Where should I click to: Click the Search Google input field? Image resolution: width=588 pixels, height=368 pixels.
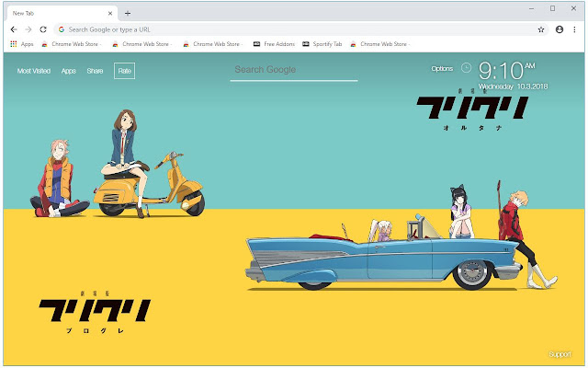pos(294,70)
